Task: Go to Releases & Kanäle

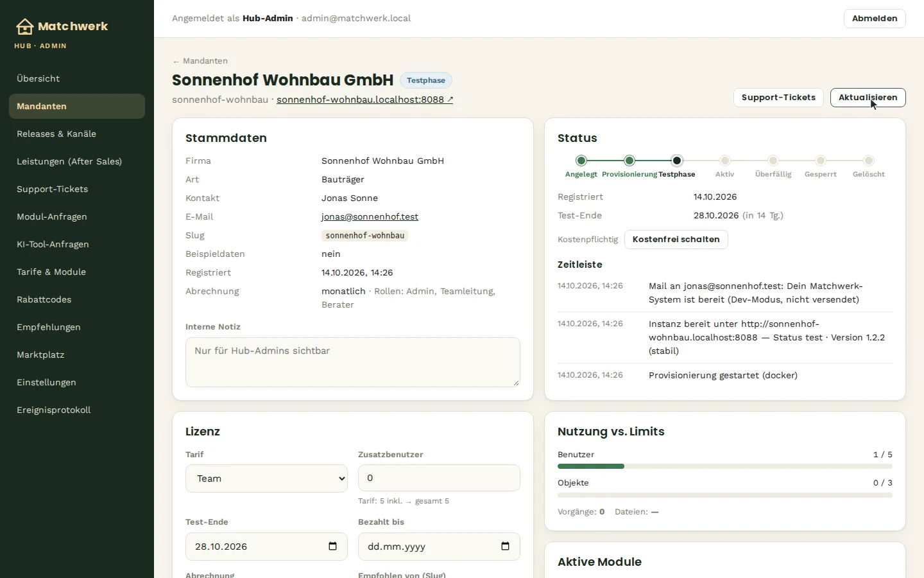Action: coord(77,134)
